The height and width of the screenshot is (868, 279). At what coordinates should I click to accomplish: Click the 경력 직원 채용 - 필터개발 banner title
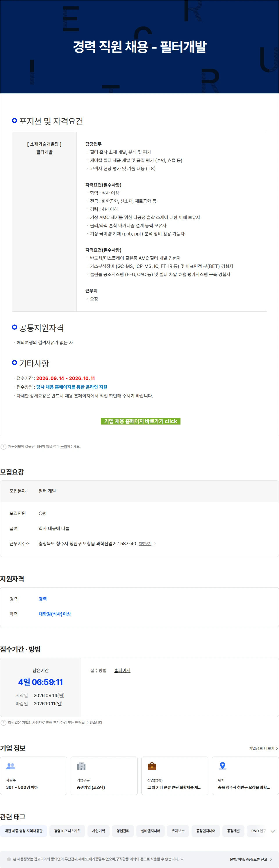[140, 47]
